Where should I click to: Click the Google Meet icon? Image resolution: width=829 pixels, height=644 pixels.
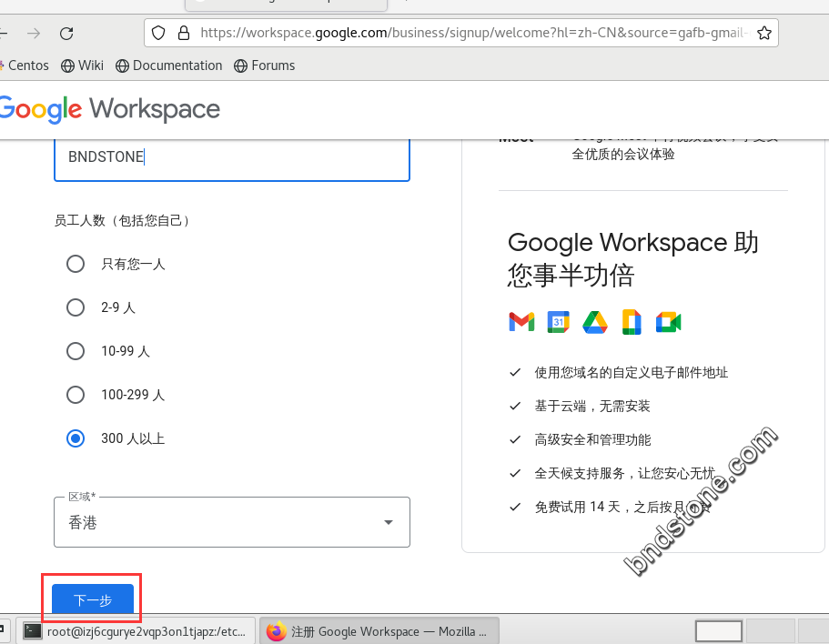point(668,322)
